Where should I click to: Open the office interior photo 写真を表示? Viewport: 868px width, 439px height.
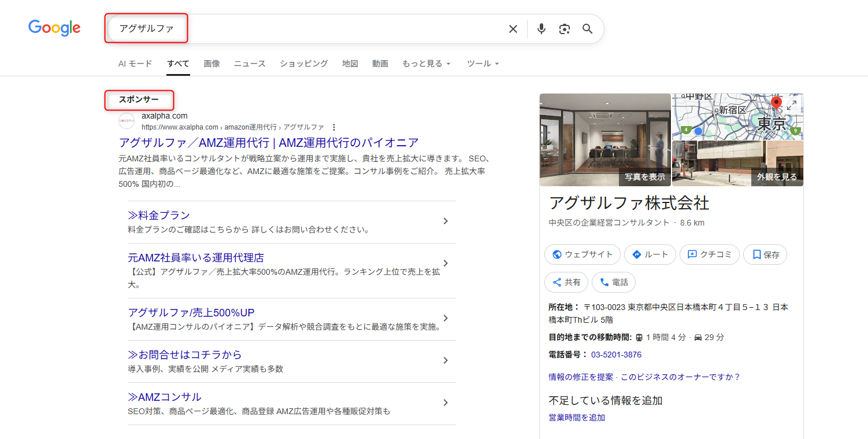[605, 140]
